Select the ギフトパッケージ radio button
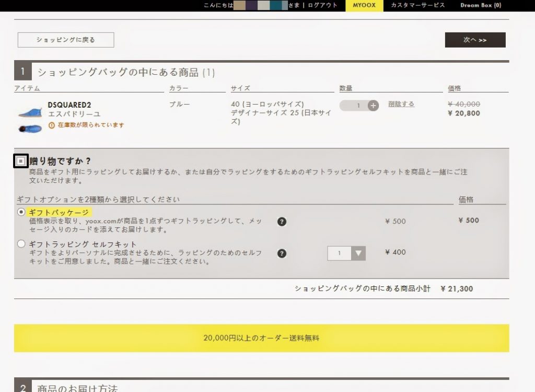Viewport: 535px width, 392px height. (x=21, y=212)
